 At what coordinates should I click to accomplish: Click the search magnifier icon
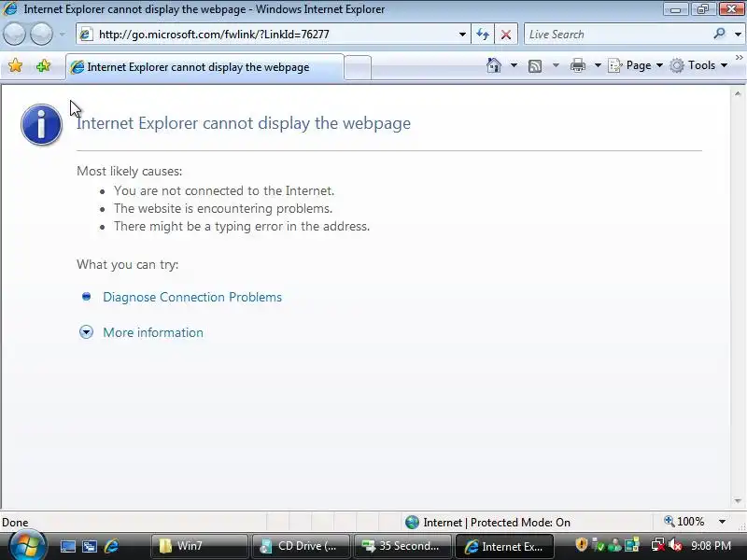point(719,34)
